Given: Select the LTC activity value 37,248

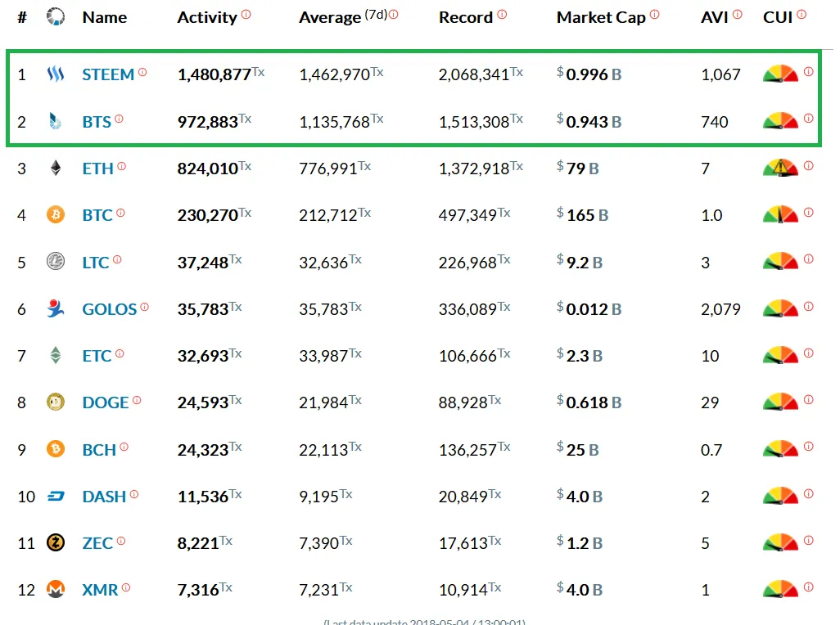Looking at the screenshot, I should (x=203, y=263).
